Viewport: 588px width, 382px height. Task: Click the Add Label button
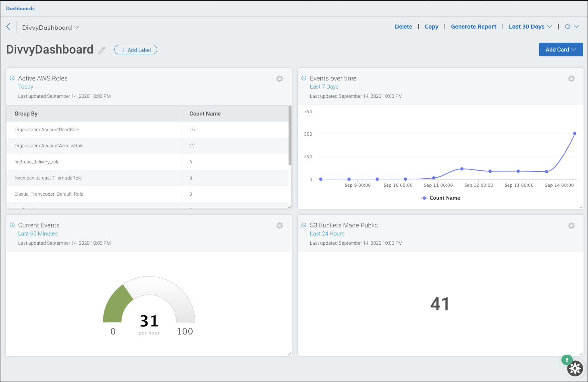(x=136, y=50)
